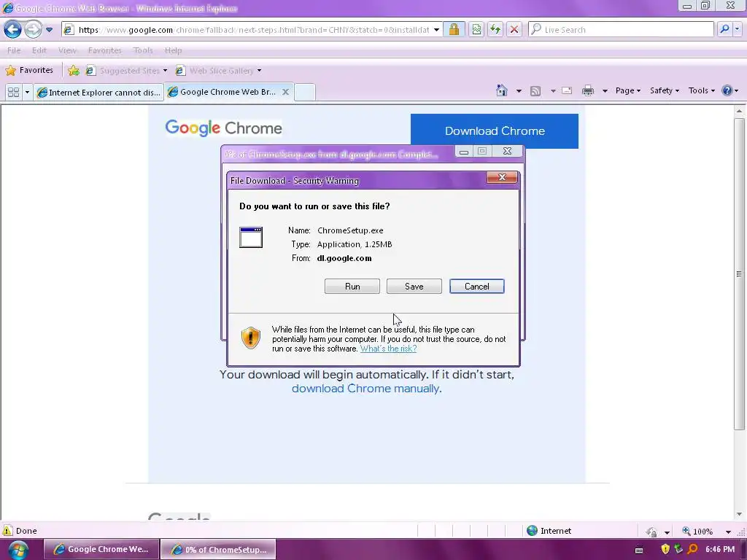Click the Forward navigation arrow

(x=33, y=29)
